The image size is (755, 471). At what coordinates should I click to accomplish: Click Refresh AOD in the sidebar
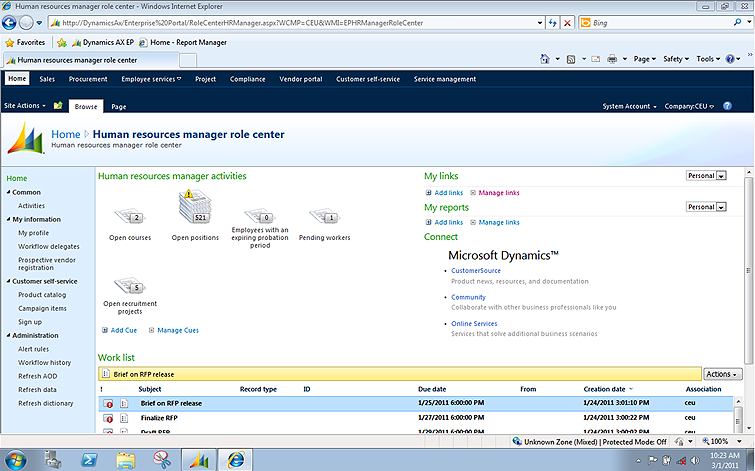point(38,376)
